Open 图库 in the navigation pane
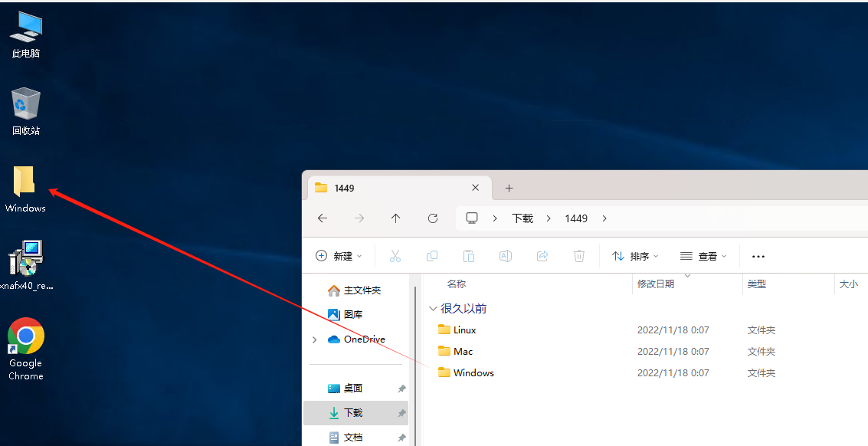Image resolution: width=868 pixels, height=446 pixels. pyautogui.click(x=356, y=314)
